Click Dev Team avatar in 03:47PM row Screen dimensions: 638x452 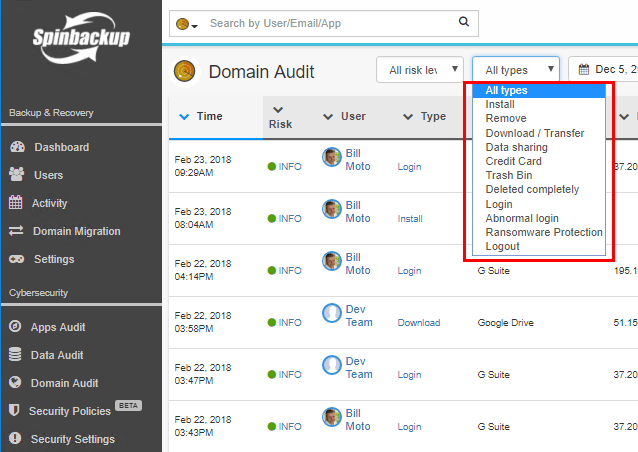(332, 365)
